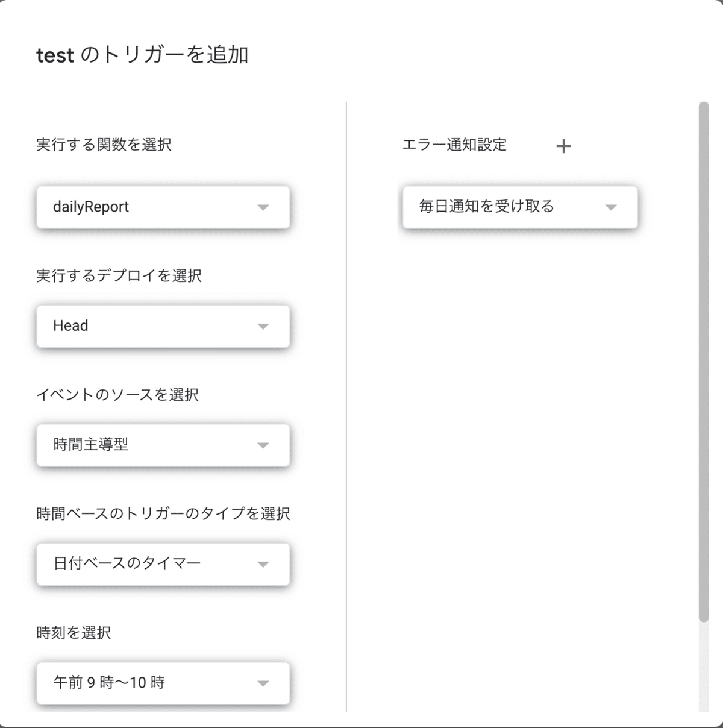Click the 時刻を選択 label
723x728 pixels.
[x=72, y=633]
